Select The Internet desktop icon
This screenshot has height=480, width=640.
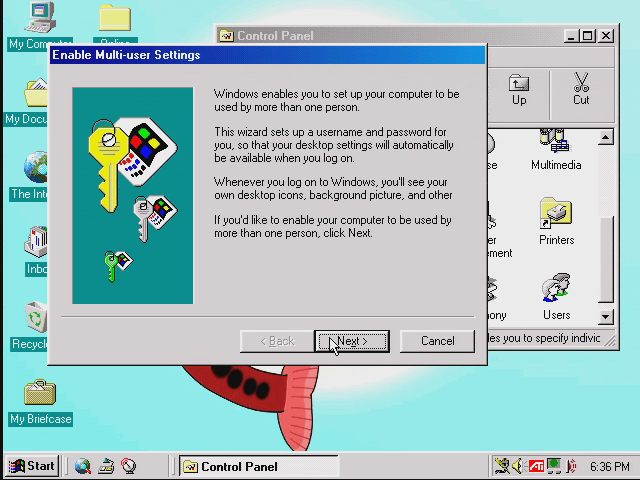tap(29, 176)
